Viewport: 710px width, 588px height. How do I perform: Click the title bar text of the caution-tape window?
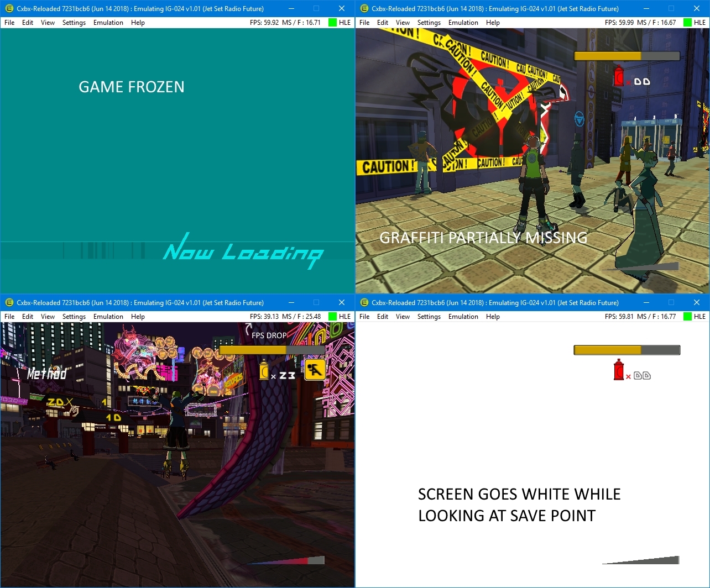(x=495, y=8)
